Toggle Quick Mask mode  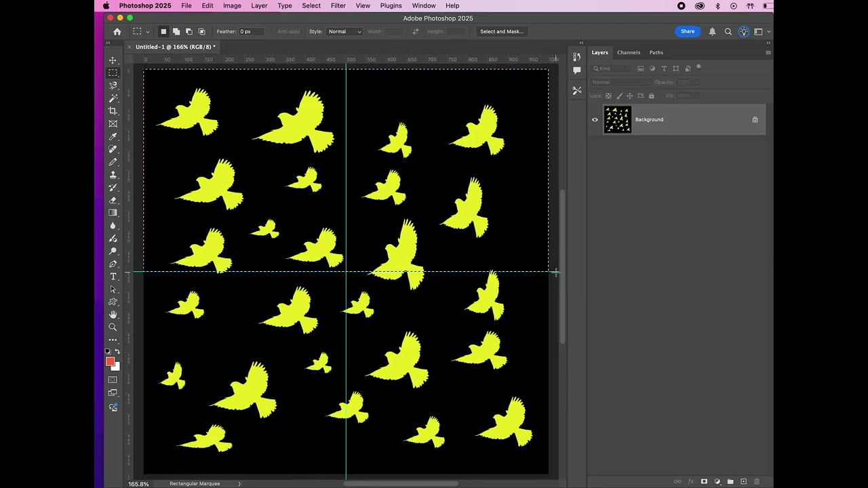tap(113, 380)
